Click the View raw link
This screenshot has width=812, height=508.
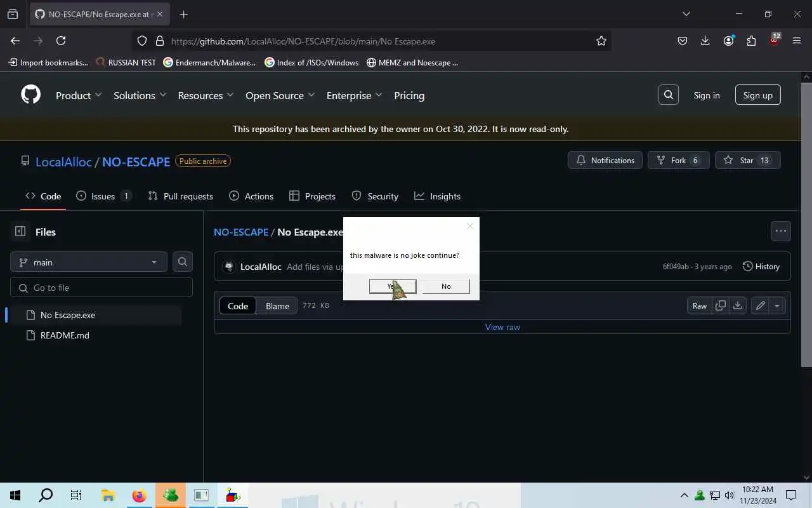(502, 327)
